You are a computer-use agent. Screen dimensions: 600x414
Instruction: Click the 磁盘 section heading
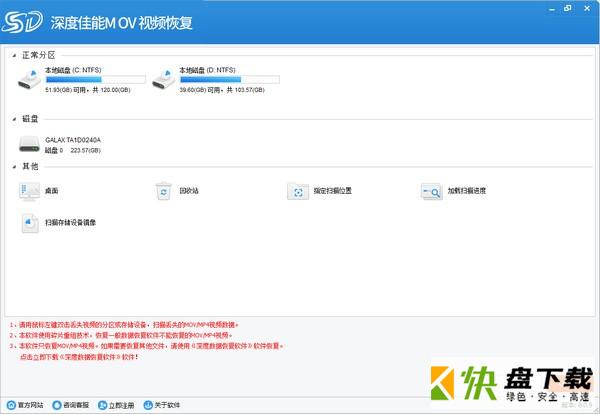pos(30,119)
